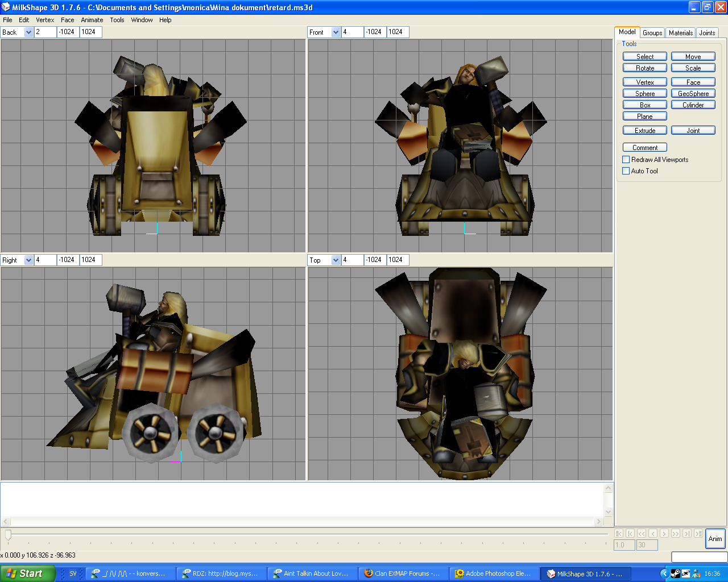
Task: Switch to Aint Talkin About Lov taskbar item
Action: 312,573
